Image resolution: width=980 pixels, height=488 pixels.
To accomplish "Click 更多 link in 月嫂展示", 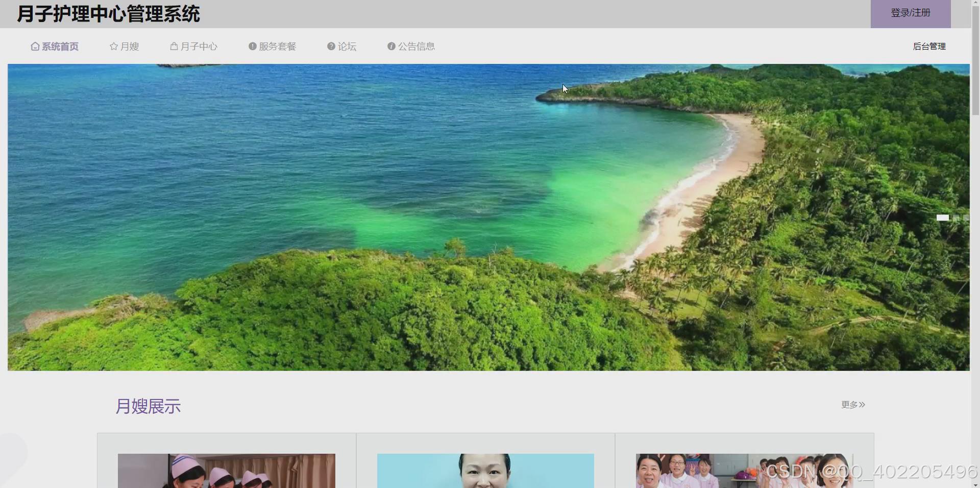I will click(x=853, y=405).
